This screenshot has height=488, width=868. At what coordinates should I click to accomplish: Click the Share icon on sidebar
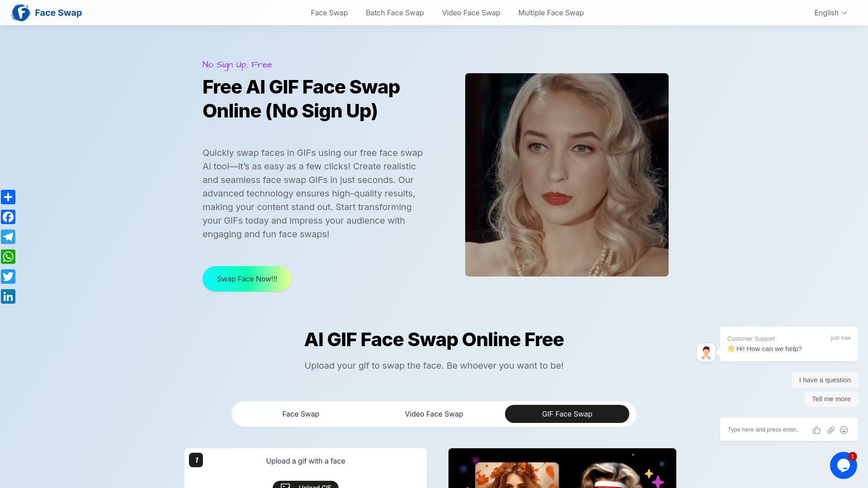[x=8, y=197]
